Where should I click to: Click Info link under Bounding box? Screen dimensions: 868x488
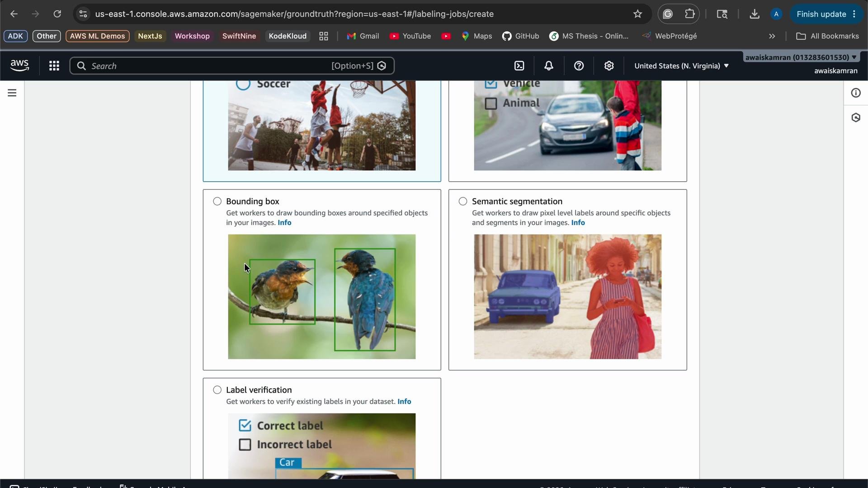point(284,223)
